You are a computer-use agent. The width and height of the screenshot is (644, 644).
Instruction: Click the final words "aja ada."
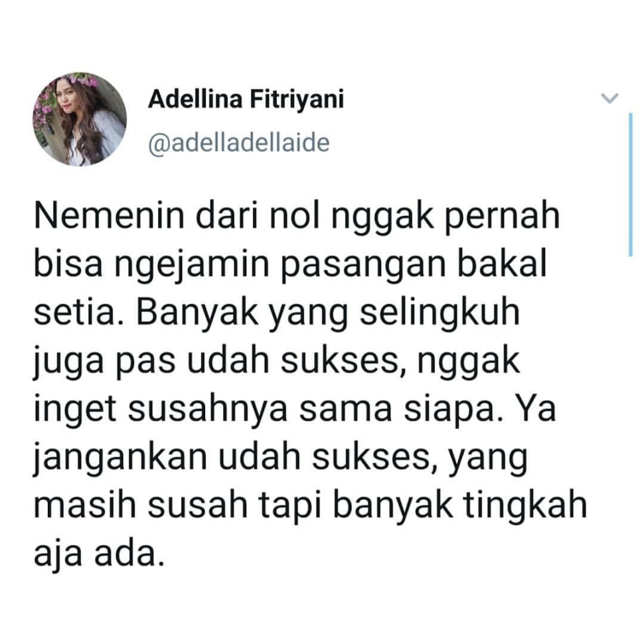pyautogui.click(x=99, y=554)
